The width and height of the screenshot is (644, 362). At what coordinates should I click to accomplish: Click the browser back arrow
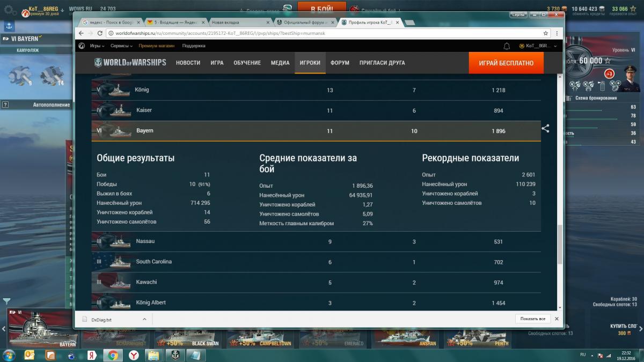[x=82, y=33]
